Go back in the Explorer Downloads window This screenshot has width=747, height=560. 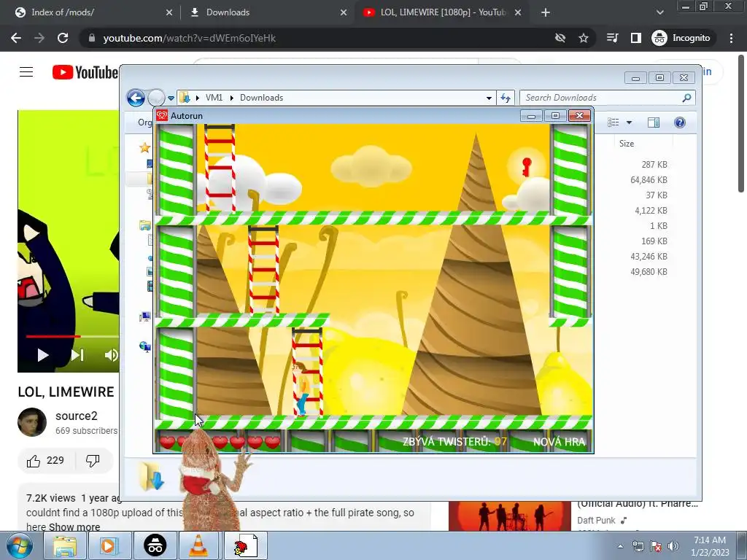136,98
